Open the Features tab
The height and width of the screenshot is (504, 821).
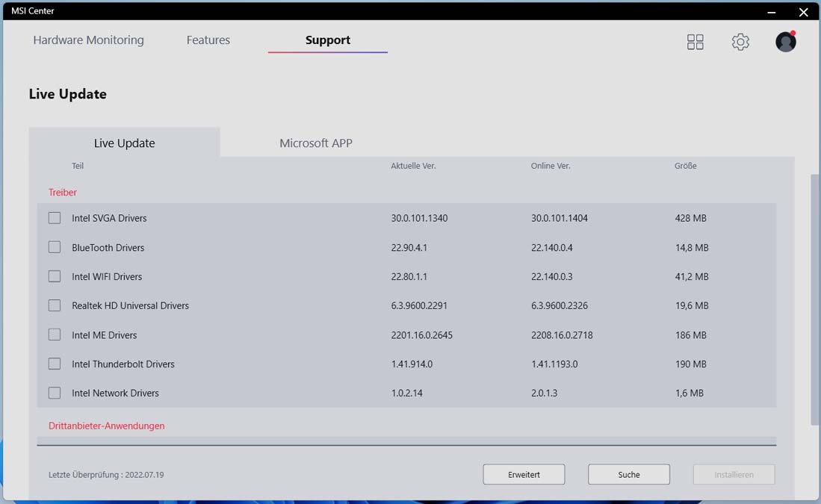208,40
